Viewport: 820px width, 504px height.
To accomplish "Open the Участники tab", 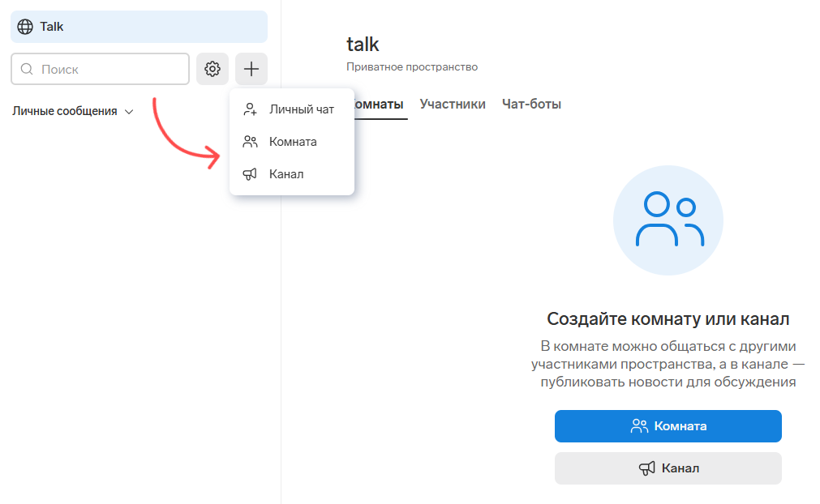I will tap(453, 104).
